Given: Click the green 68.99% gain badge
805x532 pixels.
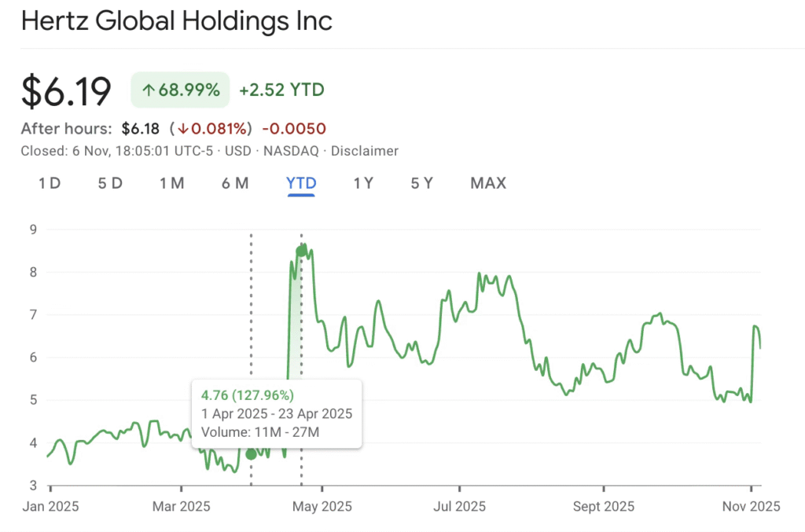Looking at the screenshot, I should [180, 90].
